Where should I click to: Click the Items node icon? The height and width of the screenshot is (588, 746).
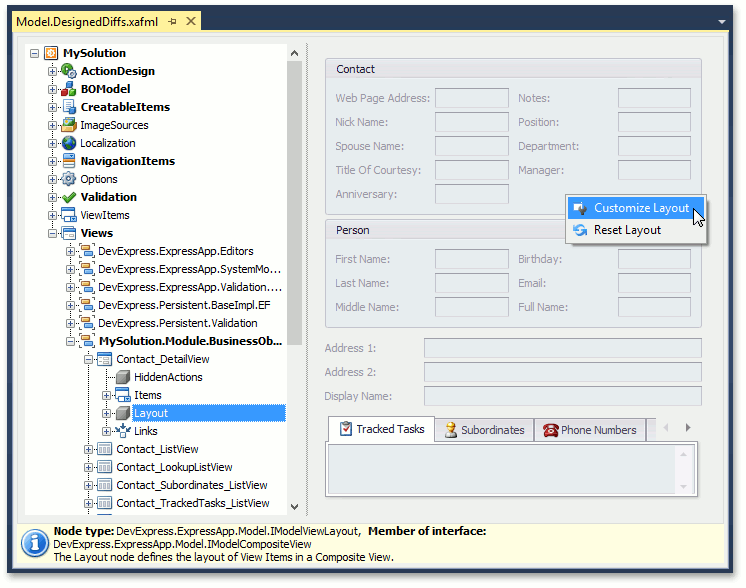pos(123,395)
